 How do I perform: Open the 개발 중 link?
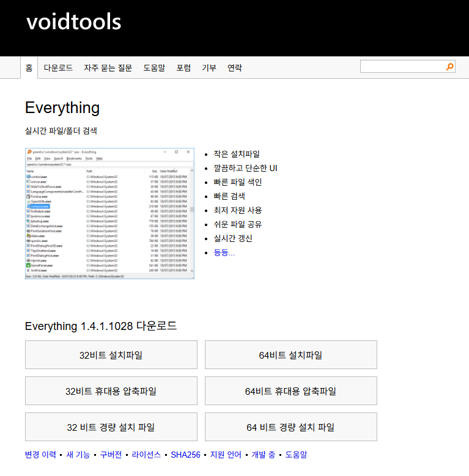[x=264, y=455]
